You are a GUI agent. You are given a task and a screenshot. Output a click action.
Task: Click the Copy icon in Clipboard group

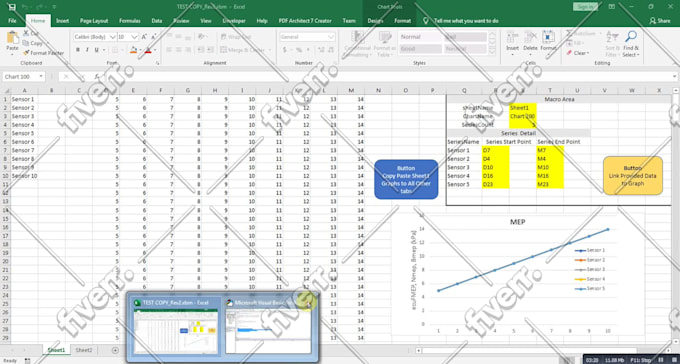(x=26, y=43)
